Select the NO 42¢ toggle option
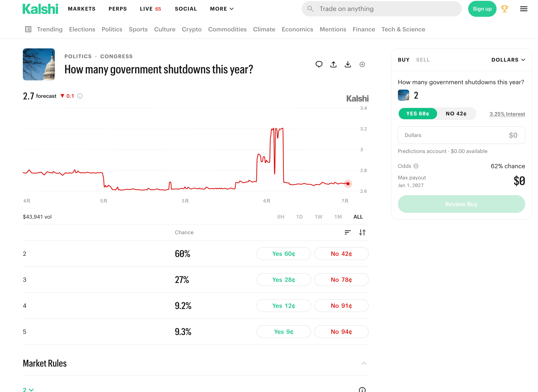Screen dimensions: 538x392 tap(456, 114)
